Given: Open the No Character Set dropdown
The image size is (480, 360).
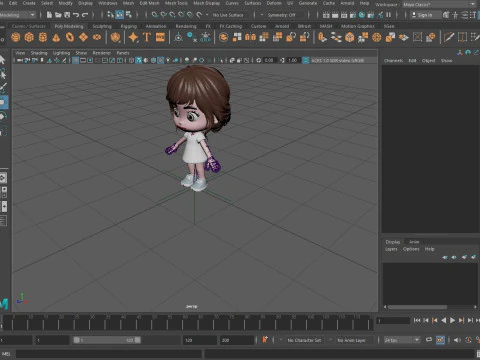Looking at the screenshot, I should [304, 340].
